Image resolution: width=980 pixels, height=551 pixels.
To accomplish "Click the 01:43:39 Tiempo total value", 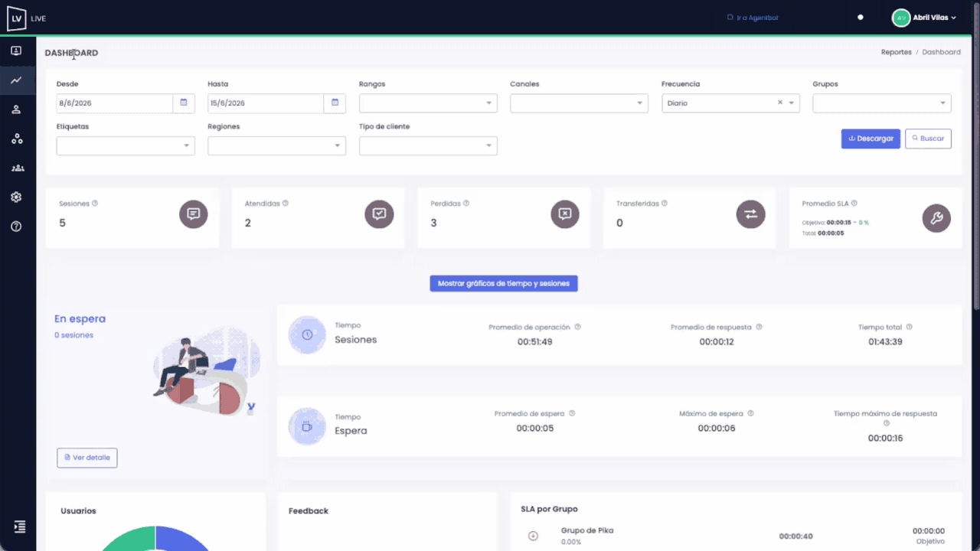I will point(885,341).
